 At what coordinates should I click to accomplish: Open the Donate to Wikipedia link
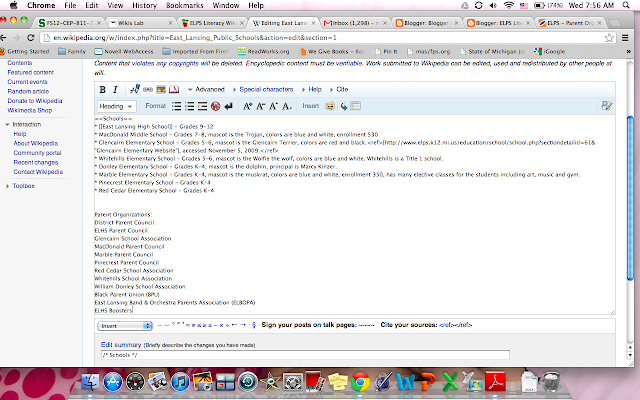pos(35,101)
